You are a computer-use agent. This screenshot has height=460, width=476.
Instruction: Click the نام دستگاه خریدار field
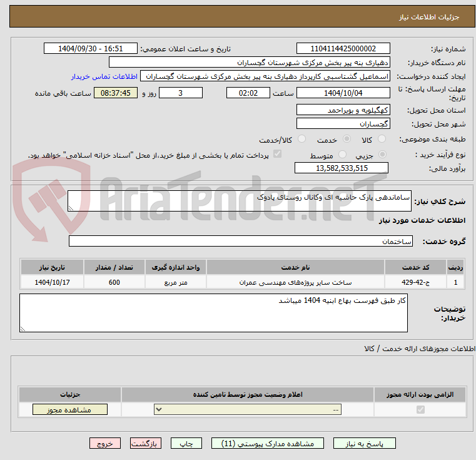[x=249, y=63]
